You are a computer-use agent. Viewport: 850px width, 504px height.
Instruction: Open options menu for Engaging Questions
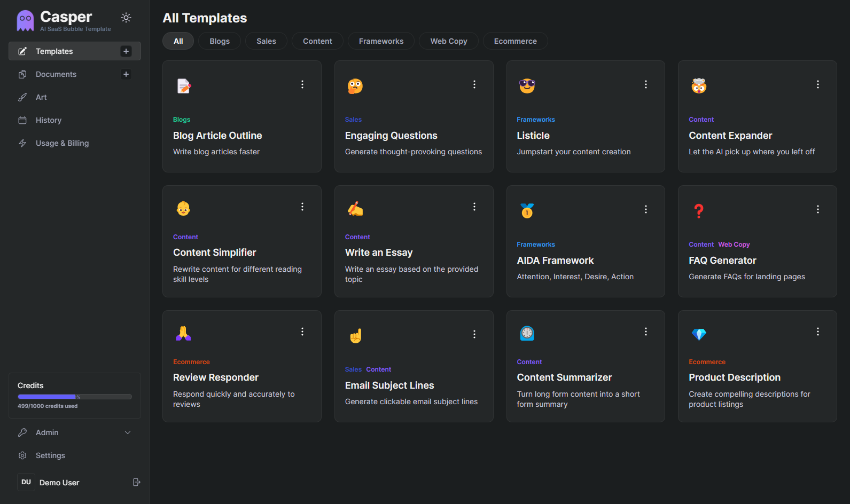[x=474, y=84]
